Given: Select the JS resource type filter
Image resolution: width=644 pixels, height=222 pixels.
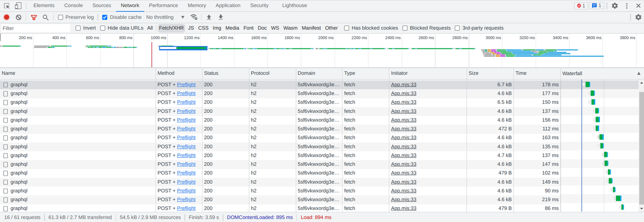Looking at the screenshot, I should click(x=191, y=28).
